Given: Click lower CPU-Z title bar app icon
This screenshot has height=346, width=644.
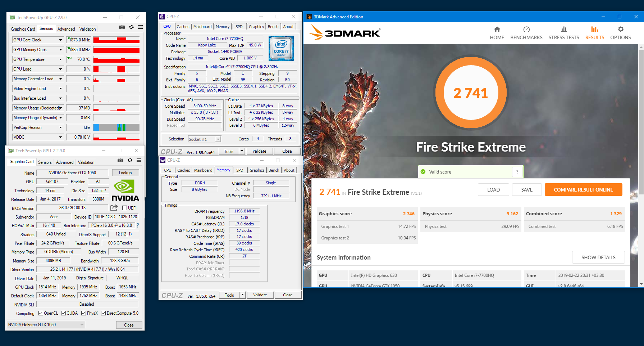Looking at the screenshot, I should [x=163, y=160].
